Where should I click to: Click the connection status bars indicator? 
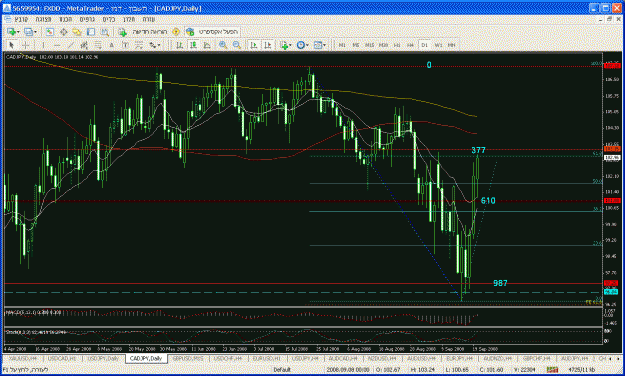click(x=552, y=370)
